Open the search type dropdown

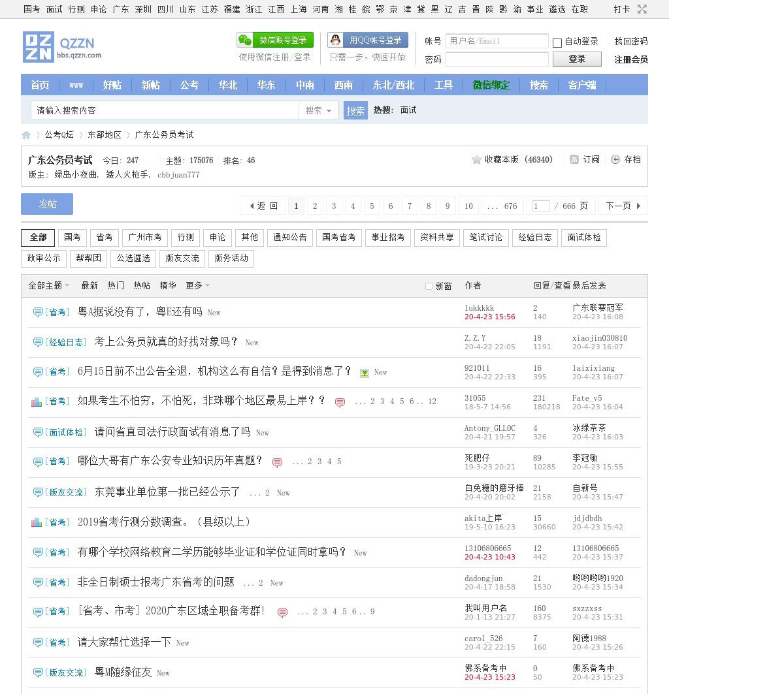point(318,111)
